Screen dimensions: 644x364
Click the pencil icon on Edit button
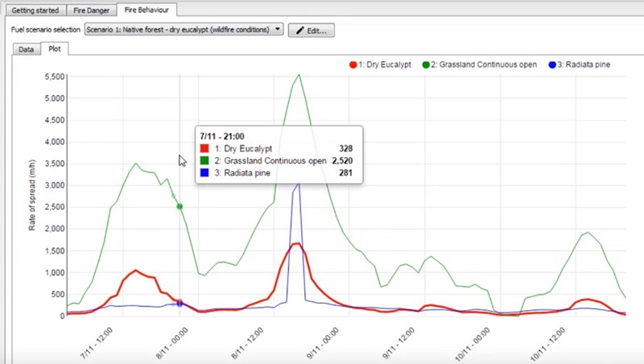click(x=300, y=31)
